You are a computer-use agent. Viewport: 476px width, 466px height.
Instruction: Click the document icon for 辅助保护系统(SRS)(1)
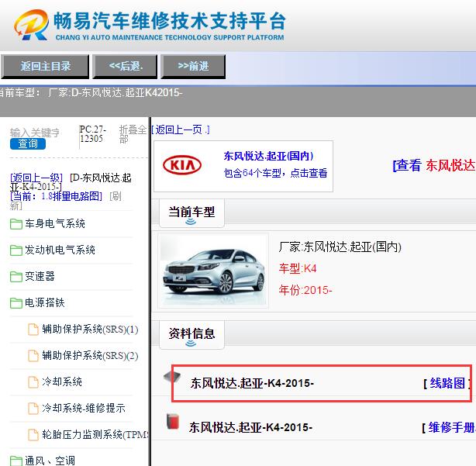pyautogui.click(x=33, y=330)
